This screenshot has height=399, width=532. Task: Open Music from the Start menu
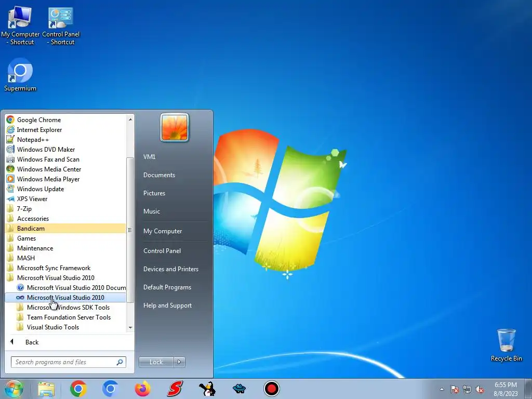pos(151,211)
